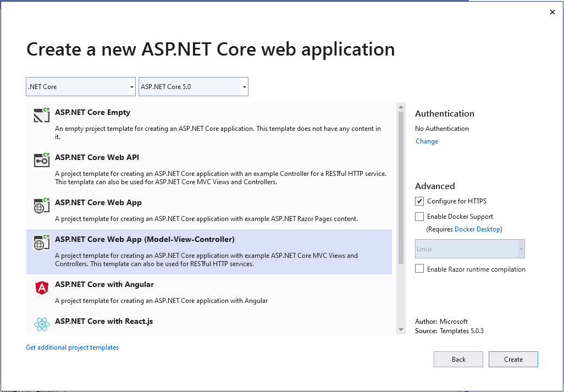Open the Docker Desktop link

(477, 229)
